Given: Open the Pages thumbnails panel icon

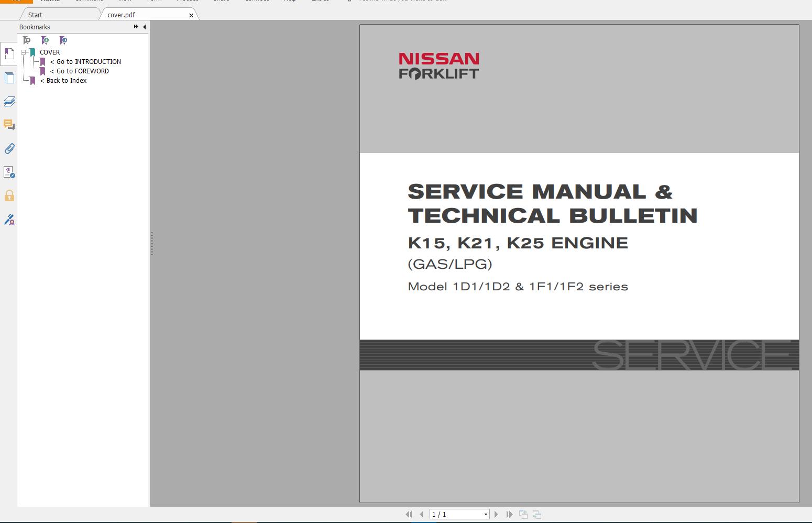Looking at the screenshot, I should click(9, 78).
